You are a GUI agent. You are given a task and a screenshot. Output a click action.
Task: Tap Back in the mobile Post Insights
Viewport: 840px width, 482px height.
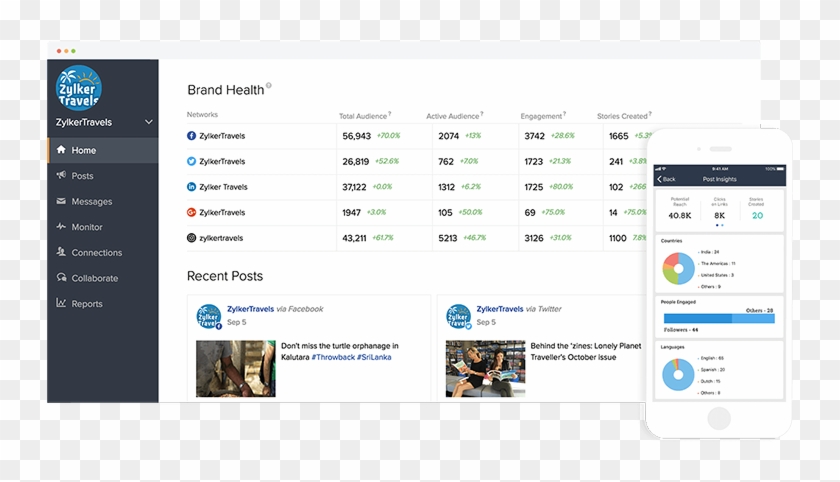click(667, 179)
